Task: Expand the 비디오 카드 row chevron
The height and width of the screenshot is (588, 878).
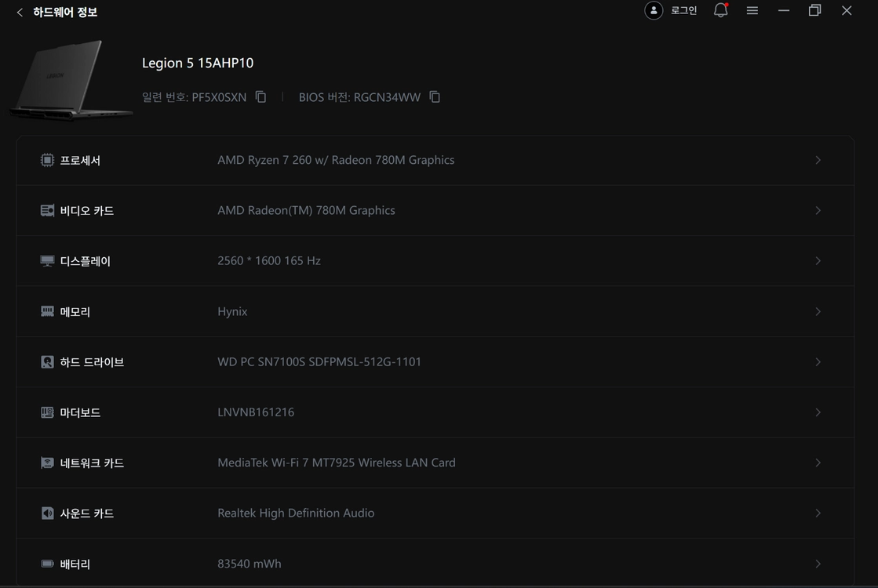Action: pyautogui.click(x=818, y=210)
